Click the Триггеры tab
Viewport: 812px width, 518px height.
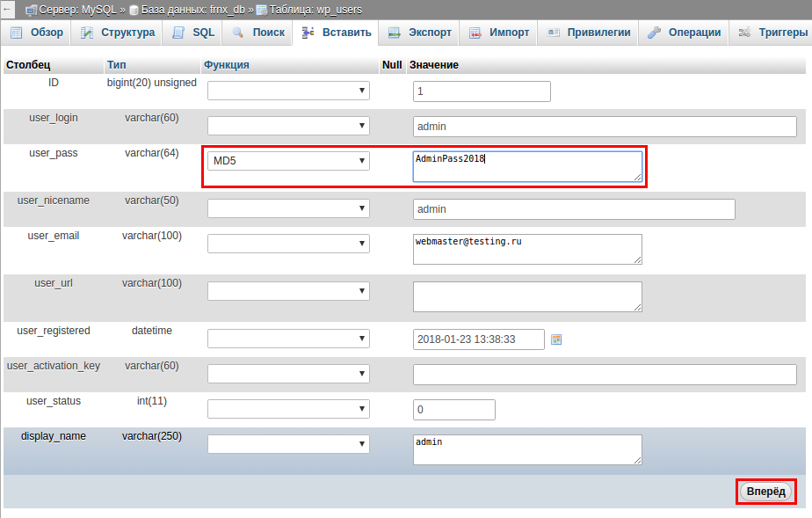(x=772, y=33)
